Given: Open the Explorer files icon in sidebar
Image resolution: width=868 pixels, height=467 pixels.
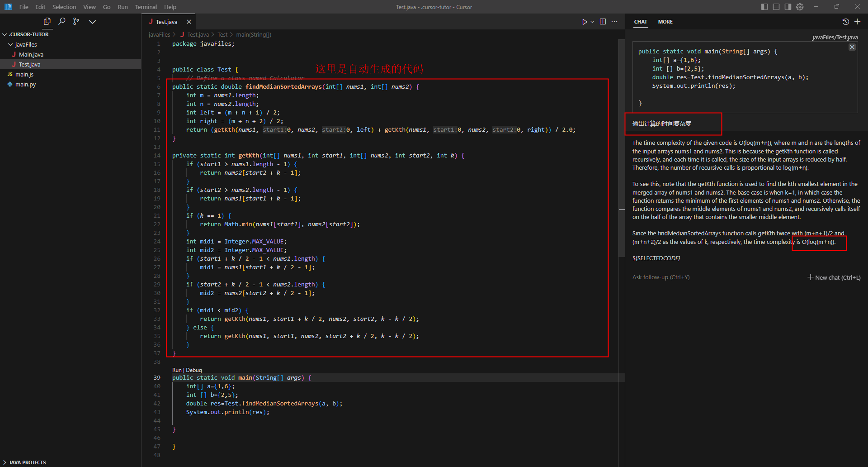Looking at the screenshot, I should [x=47, y=21].
